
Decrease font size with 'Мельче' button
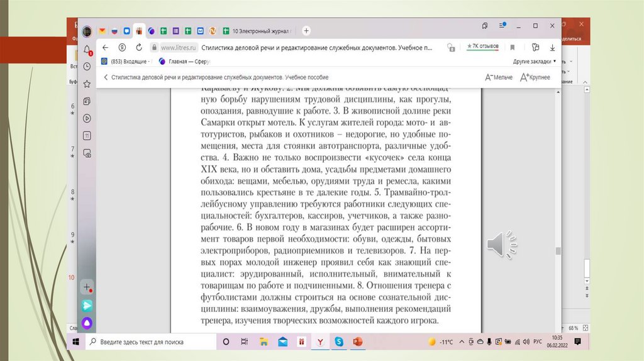click(x=498, y=77)
